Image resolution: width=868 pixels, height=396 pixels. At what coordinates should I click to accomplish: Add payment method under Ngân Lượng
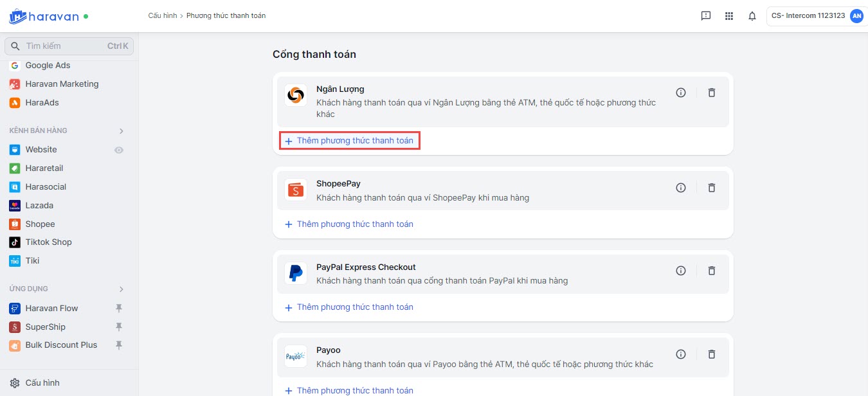point(350,141)
